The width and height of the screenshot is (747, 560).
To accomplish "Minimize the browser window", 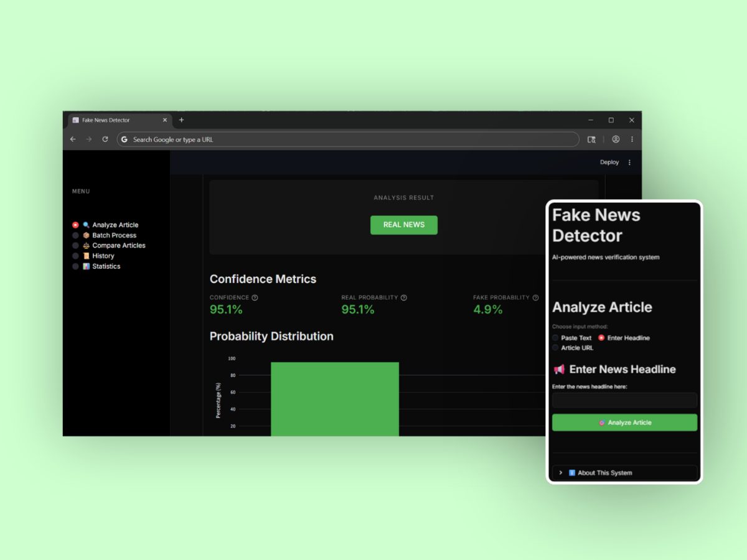I will [x=590, y=120].
